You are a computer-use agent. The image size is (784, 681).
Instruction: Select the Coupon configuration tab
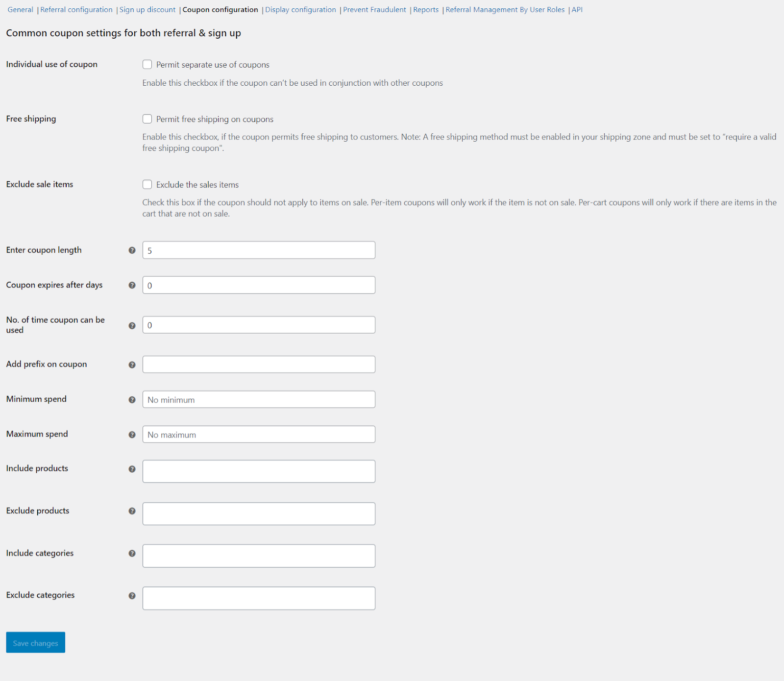220,10
